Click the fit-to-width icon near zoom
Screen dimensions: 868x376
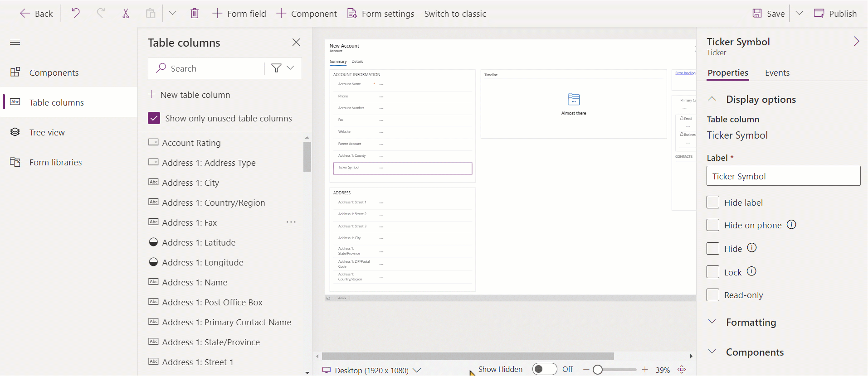click(682, 370)
